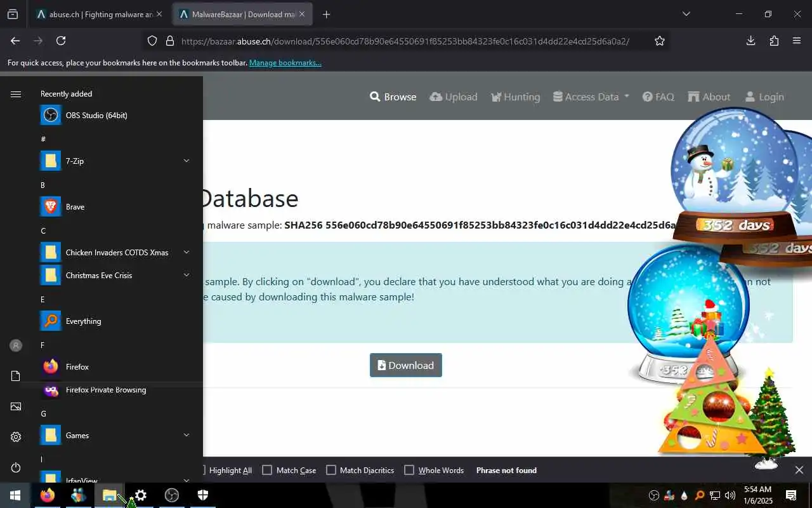Open tracking protection shield icon
The height and width of the screenshot is (508, 812).
(152, 41)
